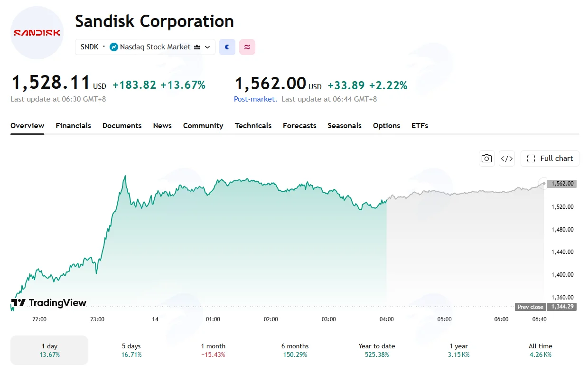Click the embed code icon
This screenshot has height=373, width=588.
point(507,159)
